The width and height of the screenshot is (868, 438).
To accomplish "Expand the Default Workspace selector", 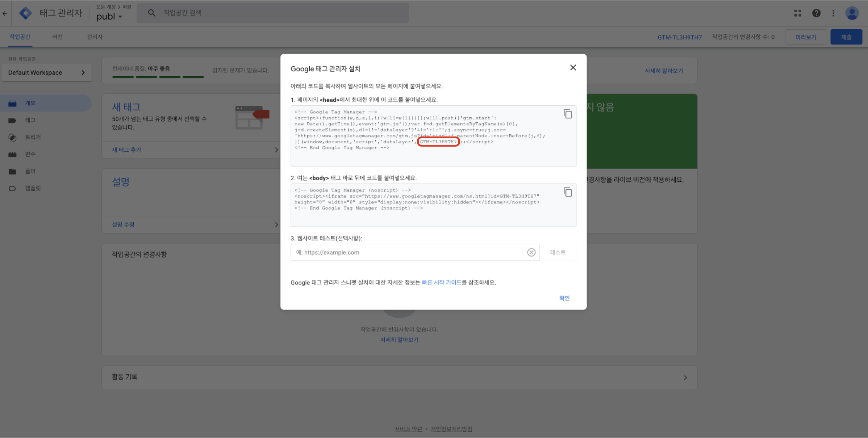I will pos(46,73).
